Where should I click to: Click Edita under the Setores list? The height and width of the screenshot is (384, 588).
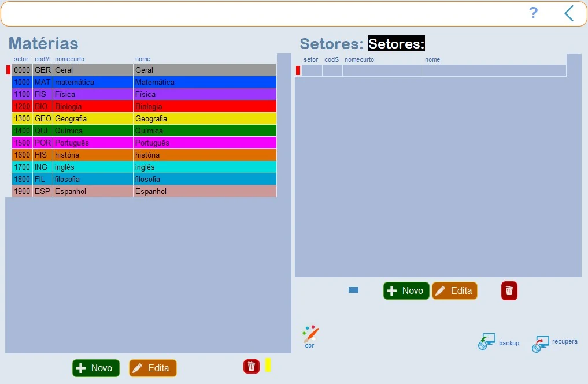(x=454, y=290)
